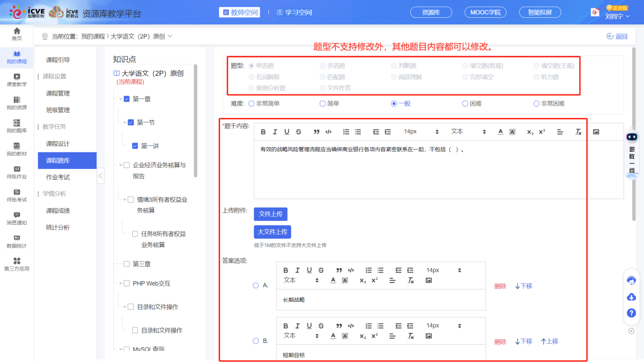Screen dimensions: 644x362
Task: Open the floating help question-mark icon
Action: [631, 313]
